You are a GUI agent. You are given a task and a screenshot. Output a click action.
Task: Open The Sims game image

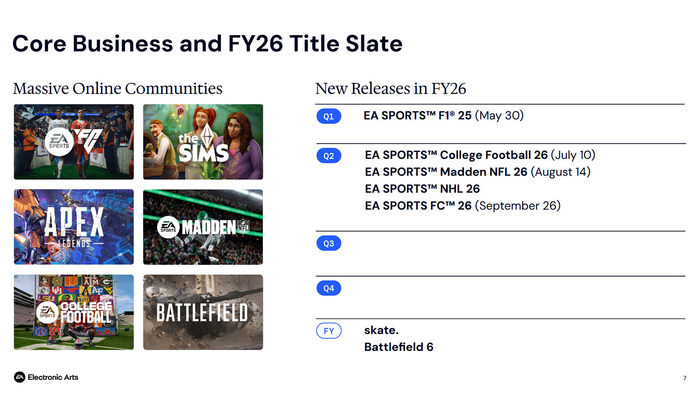[x=203, y=142]
